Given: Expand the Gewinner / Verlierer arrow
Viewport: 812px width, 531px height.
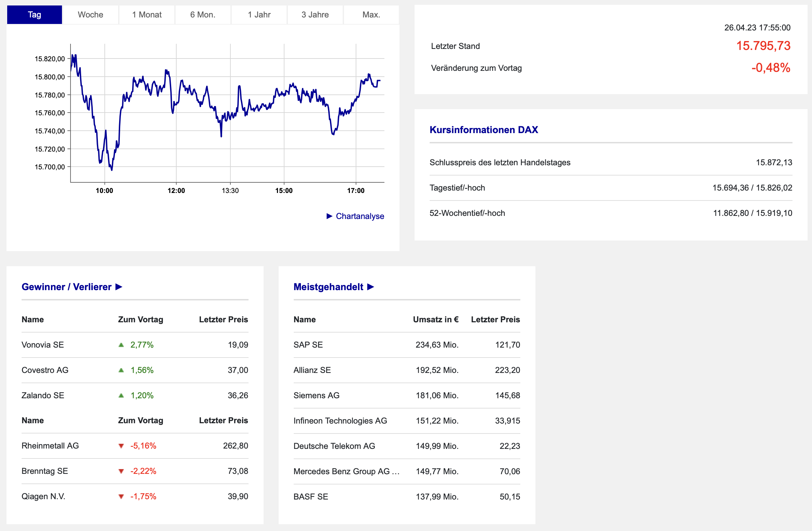Looking at the screenshot, I should point(119,287).
